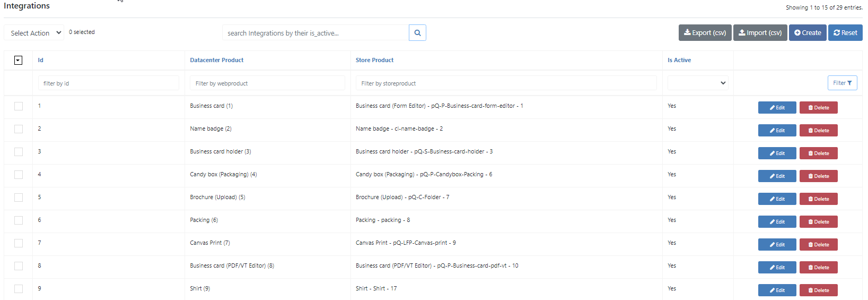Click the Reset refresh button

pyautogui.click(x=845, y=33)
